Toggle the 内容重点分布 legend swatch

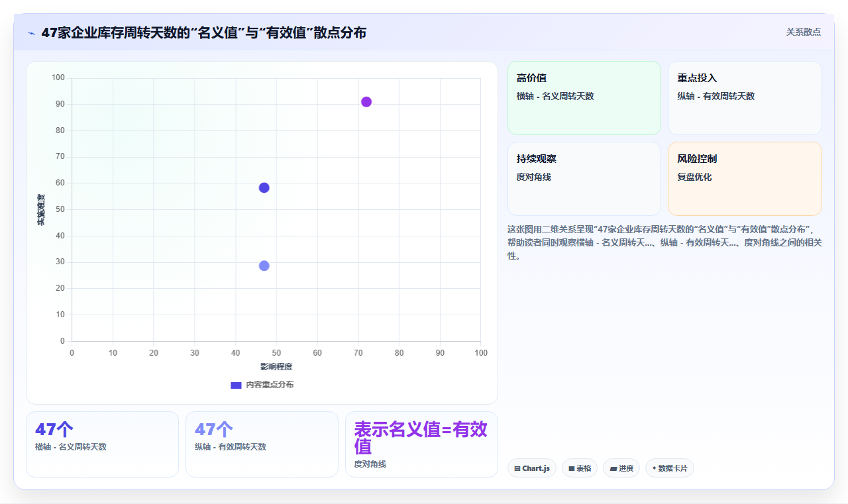pos(236,385)
